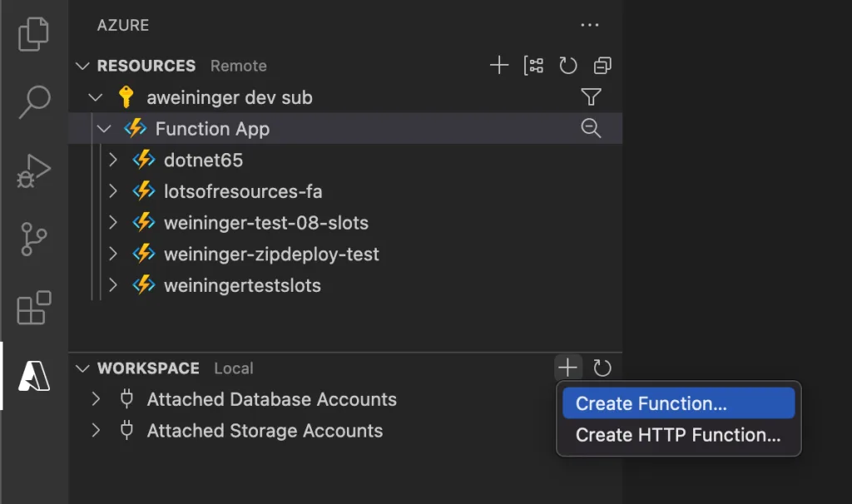
Task: Collapse the Resources section
Action: point(82,66)
